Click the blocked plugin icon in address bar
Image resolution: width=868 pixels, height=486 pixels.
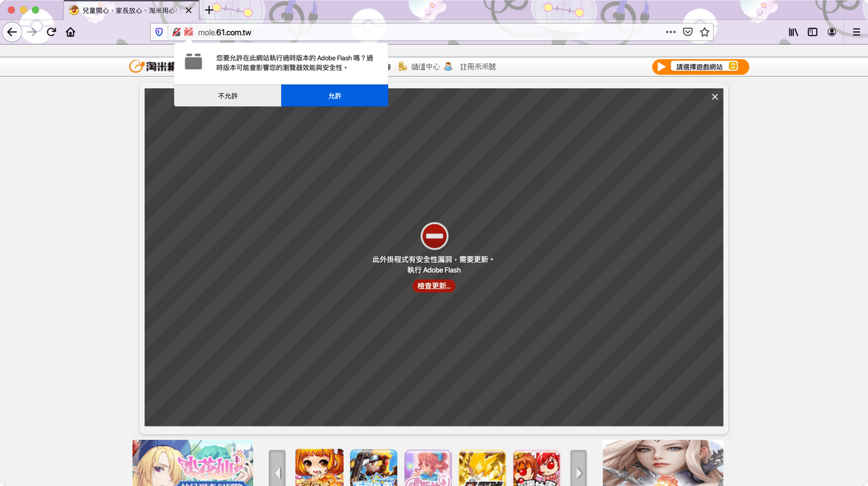click(x=189, y=32)
